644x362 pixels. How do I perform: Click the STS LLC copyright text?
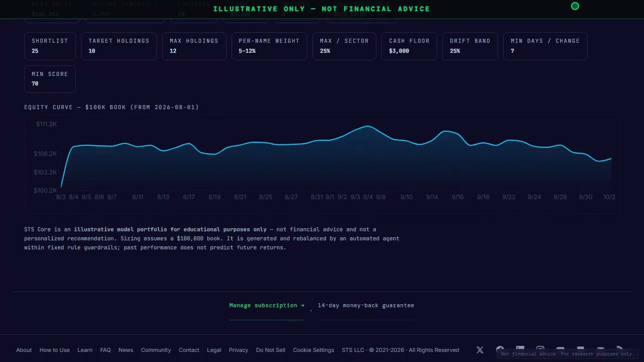[400, 350]
